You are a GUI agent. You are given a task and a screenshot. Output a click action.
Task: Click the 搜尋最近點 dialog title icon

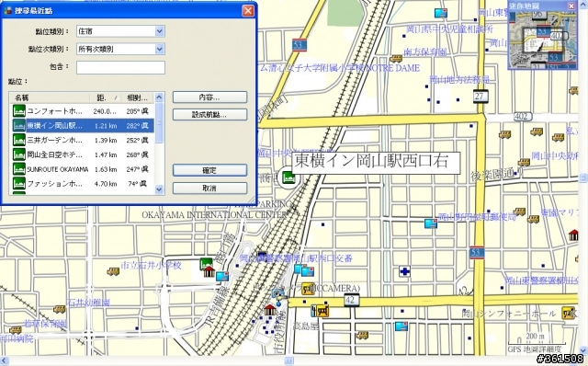pos(7,10)
